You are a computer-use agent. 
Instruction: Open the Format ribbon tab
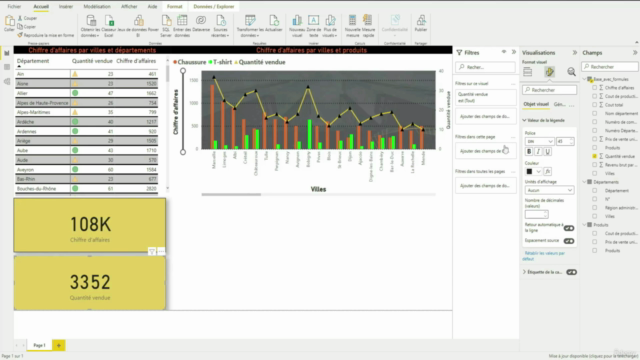(x=174, y=7)
